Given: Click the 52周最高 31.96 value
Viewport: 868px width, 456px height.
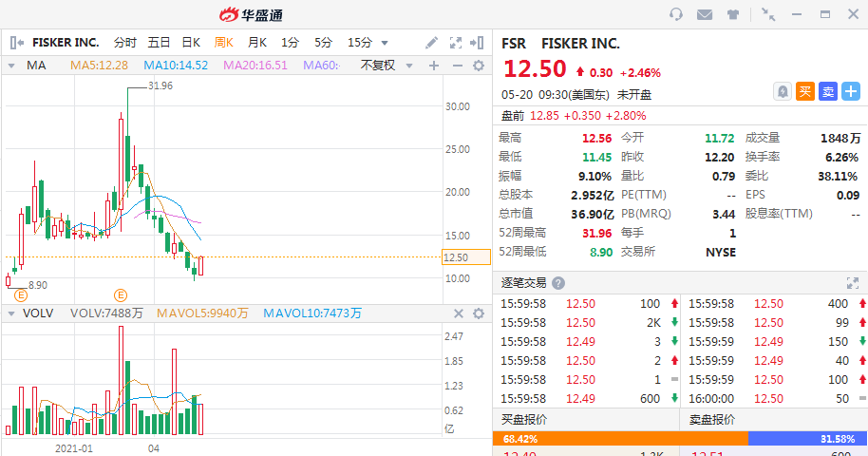Looking at the screenshot, I should (x=596, y=234).
